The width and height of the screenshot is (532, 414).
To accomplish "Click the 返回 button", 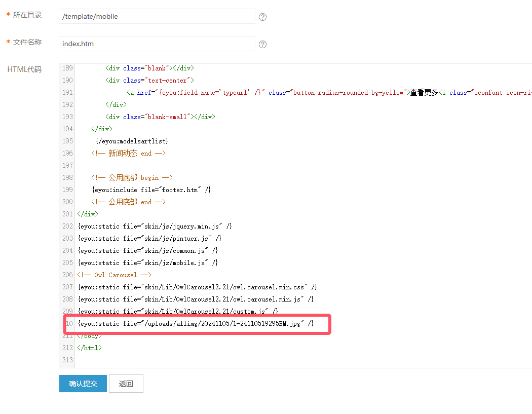I will (x=126, y=384).
